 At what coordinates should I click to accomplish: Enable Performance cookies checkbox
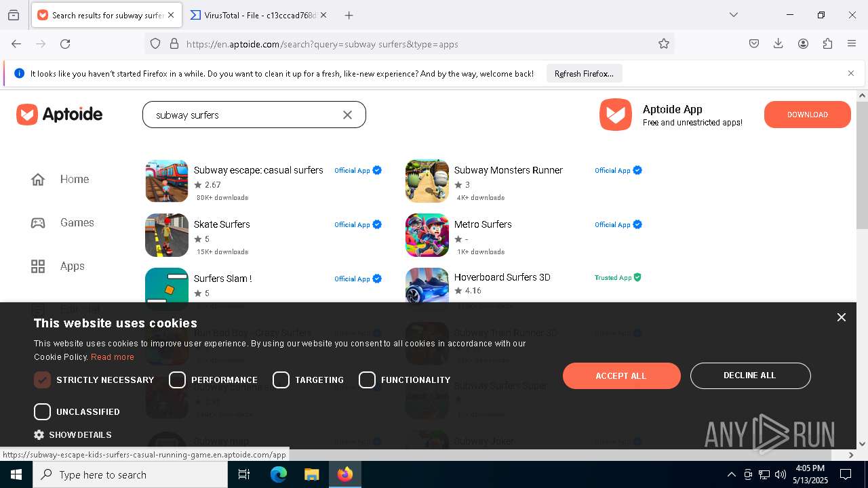click(177, 380)
